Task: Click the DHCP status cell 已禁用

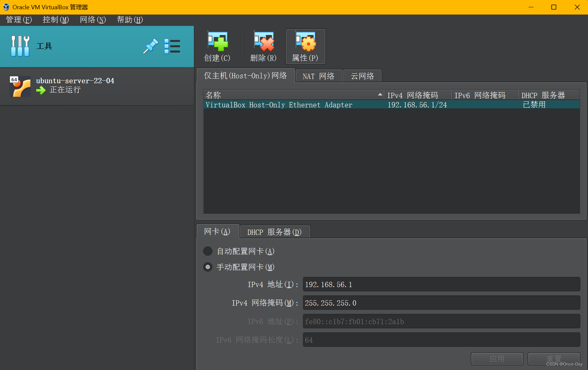Action: point(534,105)
